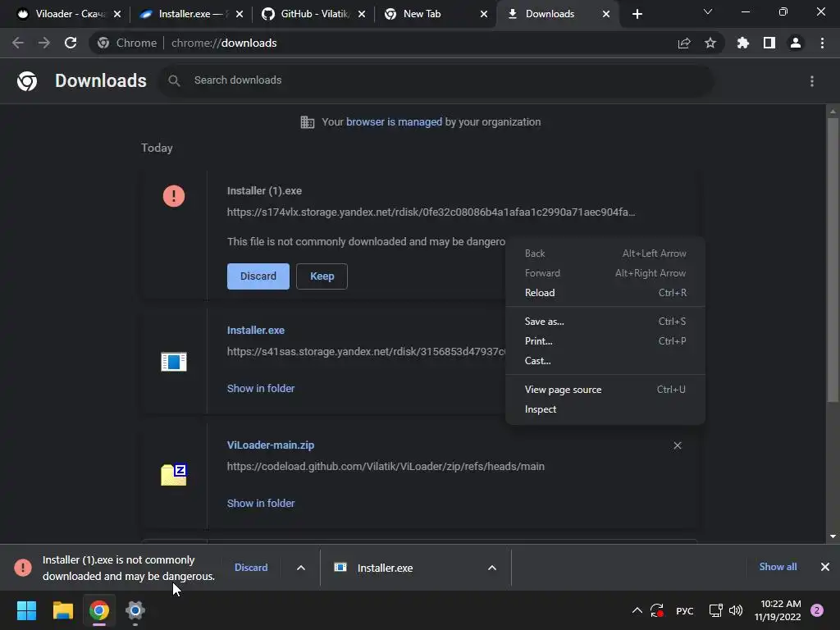Click Show all in the download shelf

778,567
